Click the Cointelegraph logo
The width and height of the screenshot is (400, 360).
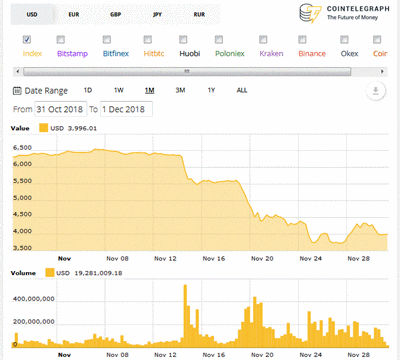(x=344, y=13)
